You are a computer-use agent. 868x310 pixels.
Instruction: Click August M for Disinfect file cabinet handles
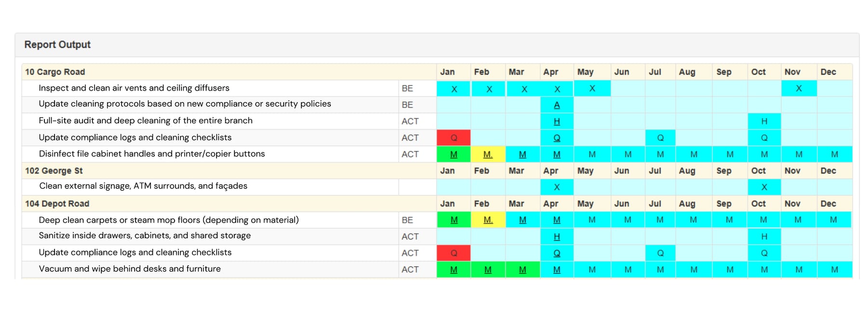pyautogui.click(x=694, y=154)
